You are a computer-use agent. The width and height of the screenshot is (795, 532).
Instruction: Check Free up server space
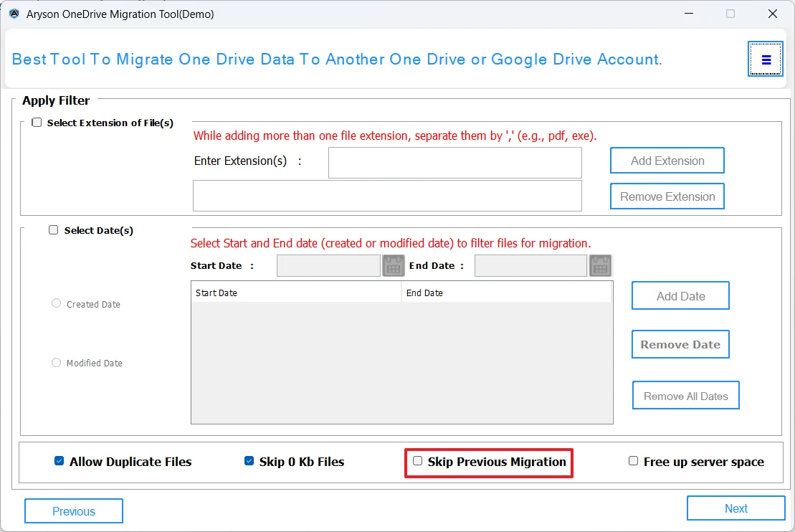634,461
